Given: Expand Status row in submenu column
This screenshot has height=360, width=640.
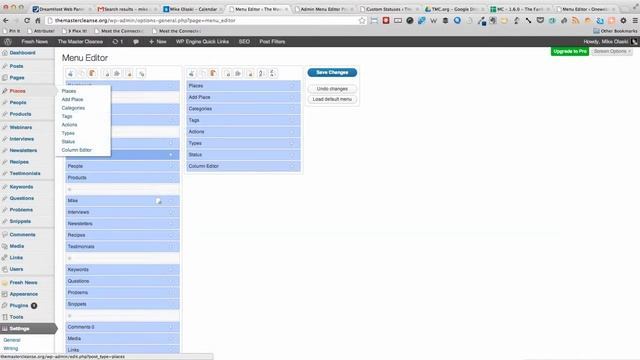Looking at the screenshot, I should click(x=292, y=155).
